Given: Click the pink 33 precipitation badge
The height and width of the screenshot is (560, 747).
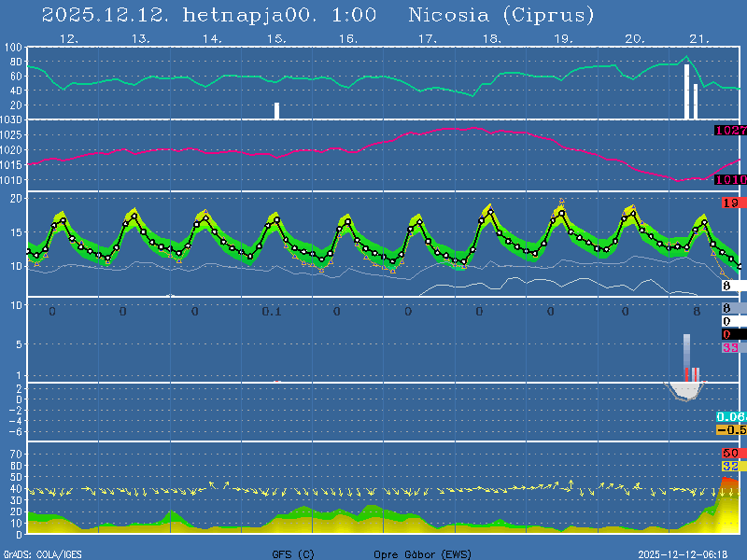Looking at the screenshot, I should click(731, 347).
